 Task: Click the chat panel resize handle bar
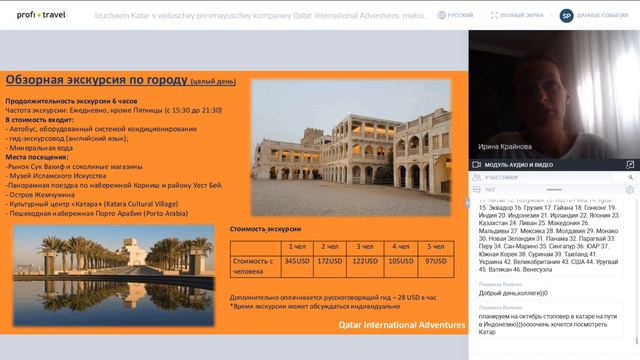(x=554, y=189)
